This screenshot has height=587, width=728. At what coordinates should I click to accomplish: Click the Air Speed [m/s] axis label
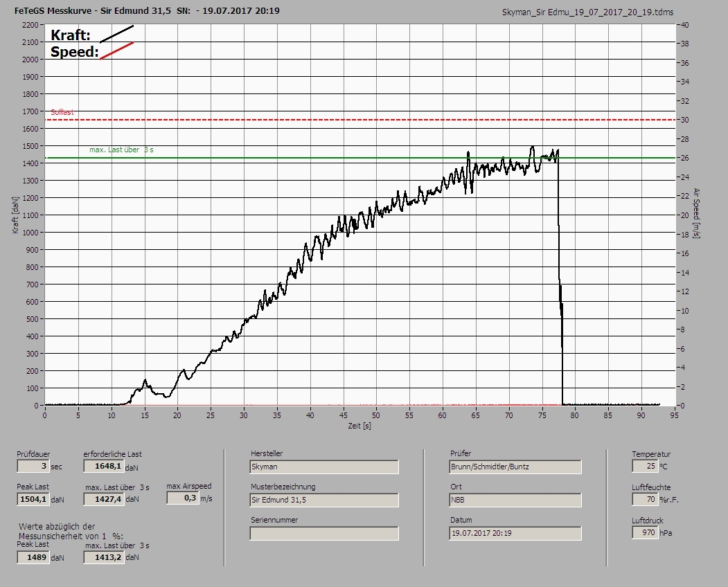(x=696, y=213)
